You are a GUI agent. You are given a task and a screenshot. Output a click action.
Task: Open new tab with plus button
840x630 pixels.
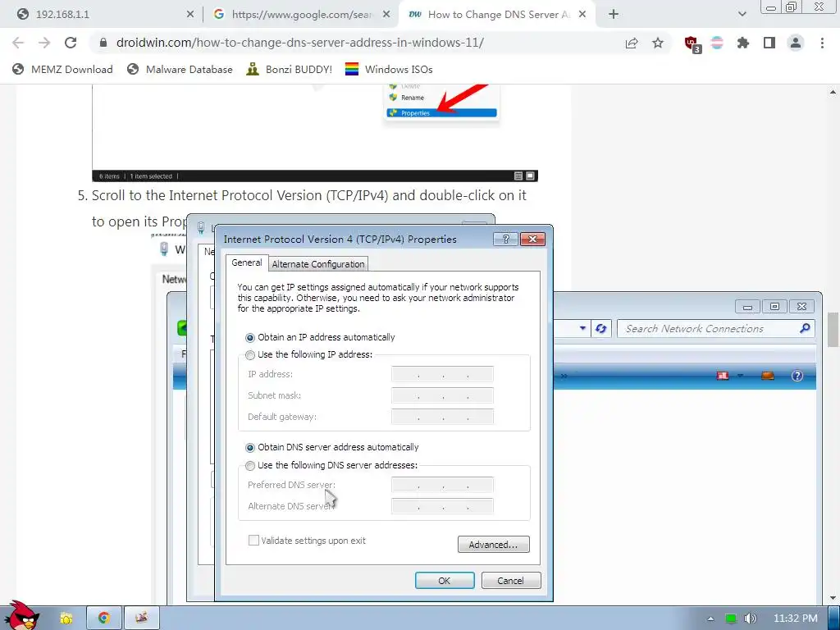point(614,15)
